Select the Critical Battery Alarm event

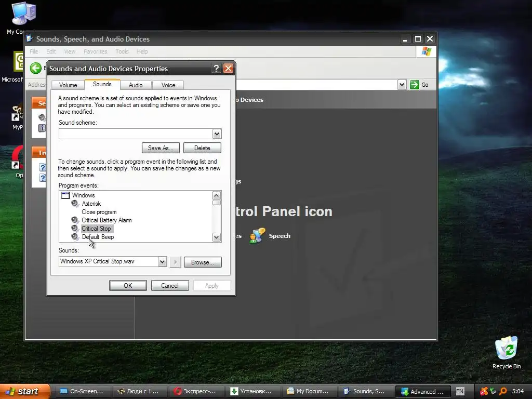(x=107, y=220)
